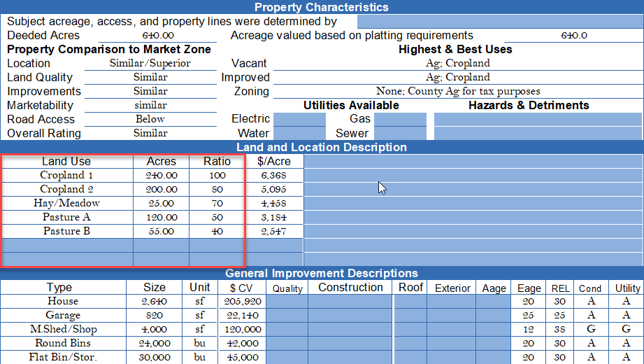Image resolution: width=644 pixels, height=364 pixels.
Task: Click the Cropland 2 dollars per acre value
Action: 273,189
